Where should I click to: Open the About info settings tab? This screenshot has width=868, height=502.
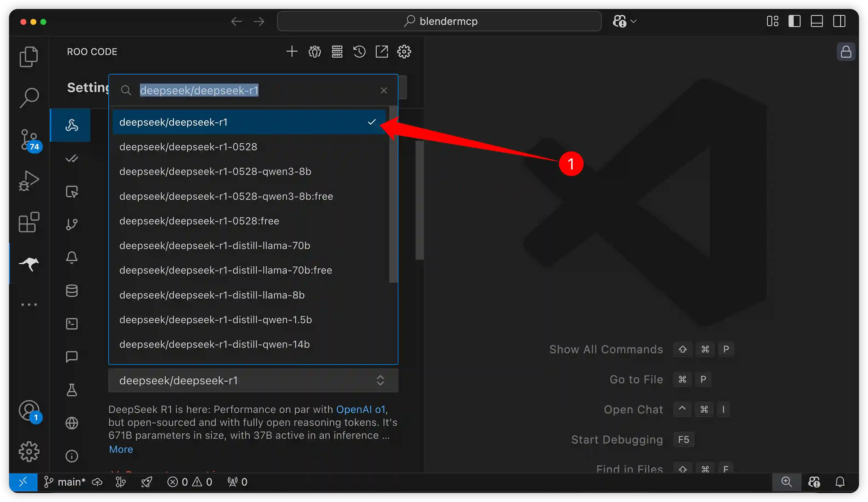point(71,456)
